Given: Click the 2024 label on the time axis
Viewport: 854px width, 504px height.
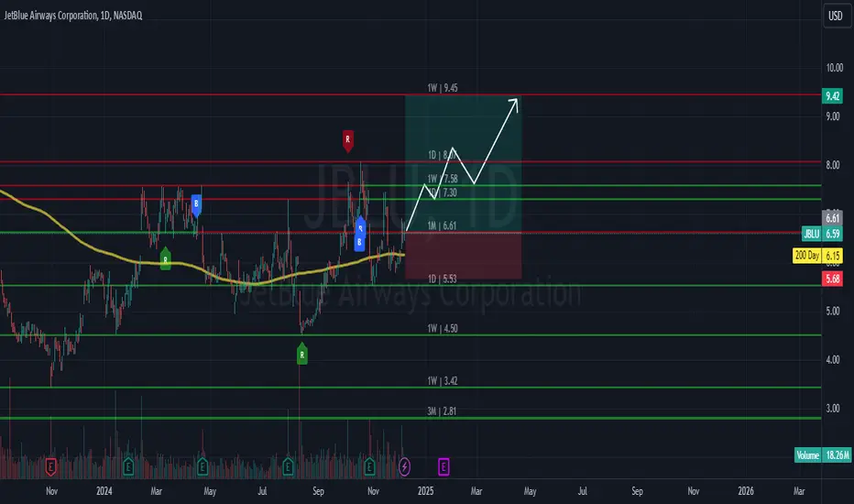Looking at the screenshot, I should pyautogui.click(x=104, y=491).
